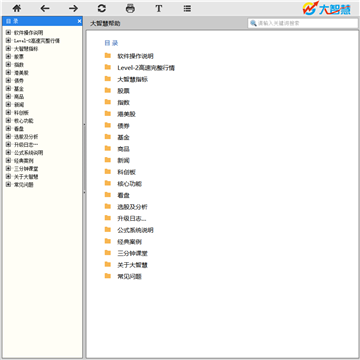360x360 pixels.
Task: Click the sidebar splitter handle
Action: [84, 158]
